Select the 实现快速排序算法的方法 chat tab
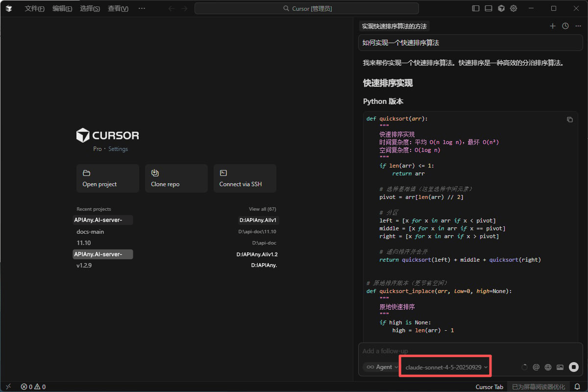This screenshot has height=392, width=588. [x=394, y=26]
